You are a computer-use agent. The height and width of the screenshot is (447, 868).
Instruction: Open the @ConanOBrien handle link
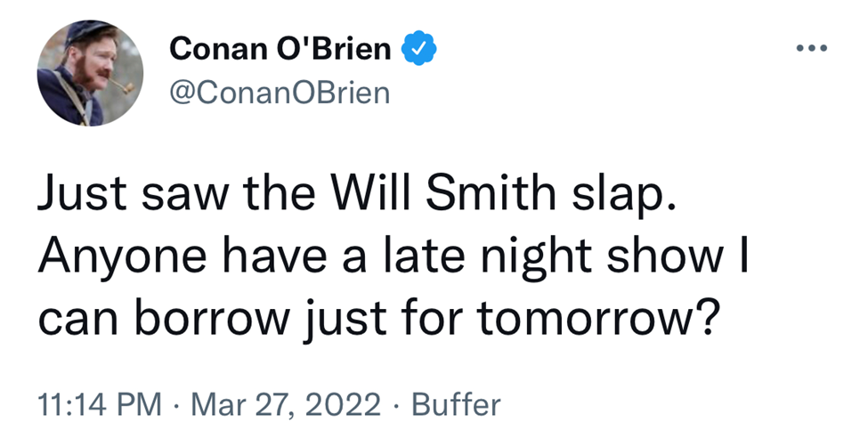coord(280,92)
